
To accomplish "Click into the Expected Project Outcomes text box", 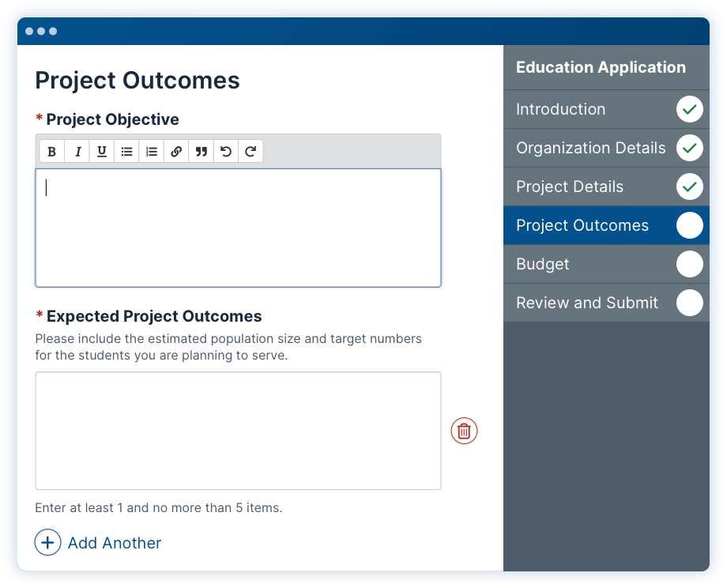I will coord(239,431).
